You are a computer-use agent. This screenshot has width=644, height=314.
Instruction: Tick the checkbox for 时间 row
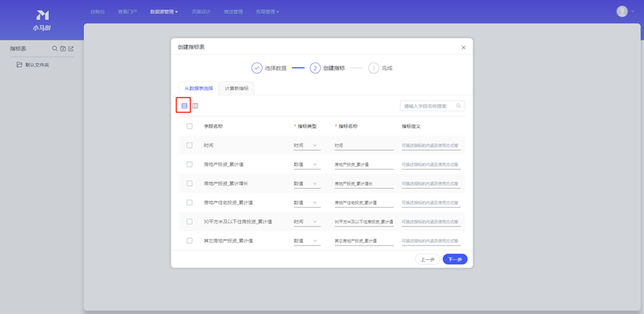190,146
